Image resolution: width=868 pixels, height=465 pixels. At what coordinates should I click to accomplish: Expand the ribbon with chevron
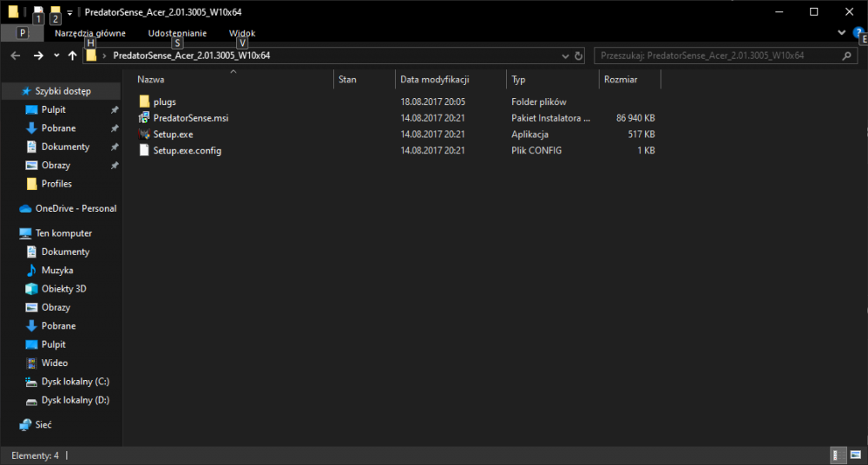click(x=841, y=32)
